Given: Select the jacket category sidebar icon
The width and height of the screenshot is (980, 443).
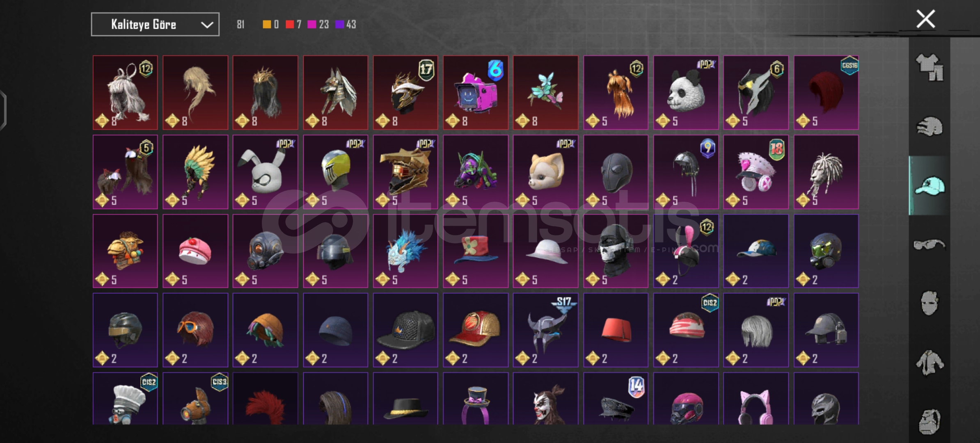Looking at the screenshot, I should (930, 363).
